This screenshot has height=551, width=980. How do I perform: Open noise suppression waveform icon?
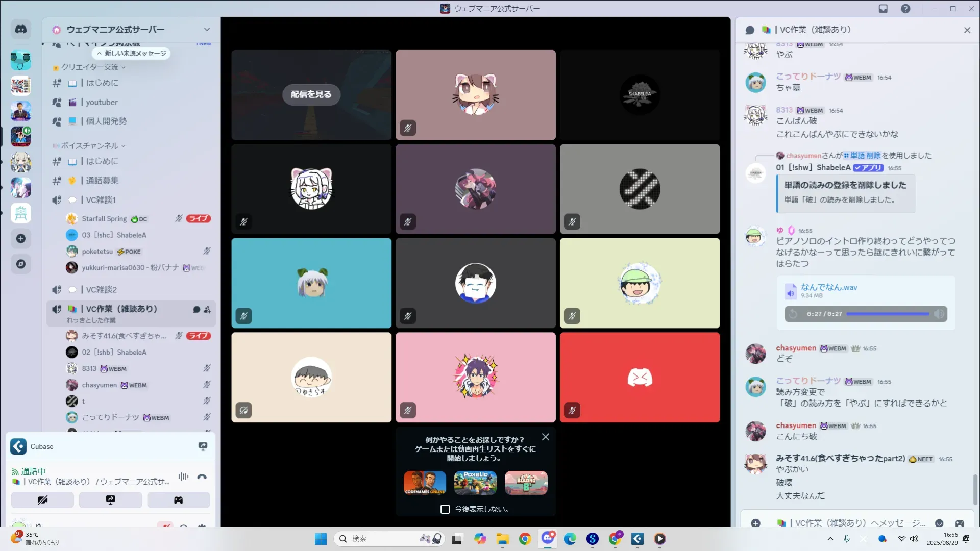(183, 477)
